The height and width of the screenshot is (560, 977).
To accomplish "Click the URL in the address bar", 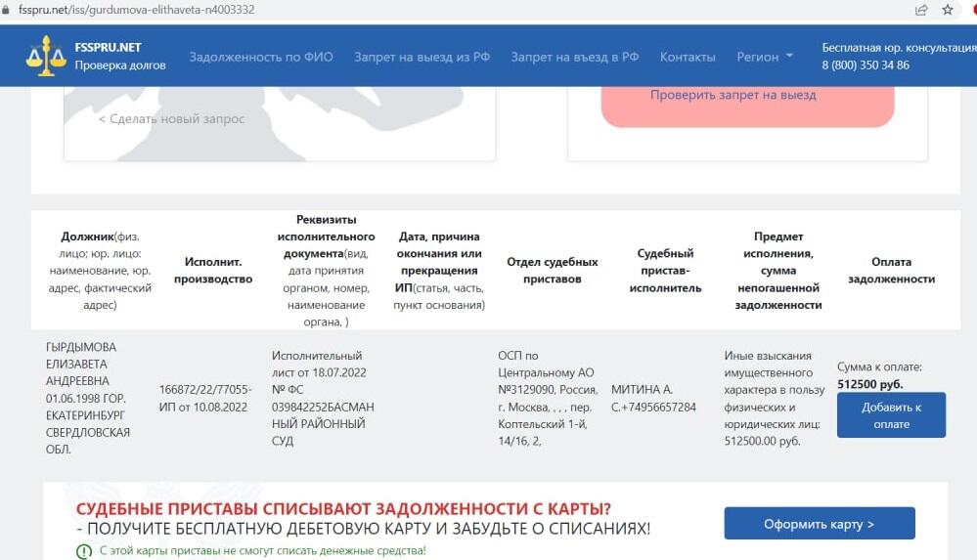I will pyautogui.click(x=137, y=10).
